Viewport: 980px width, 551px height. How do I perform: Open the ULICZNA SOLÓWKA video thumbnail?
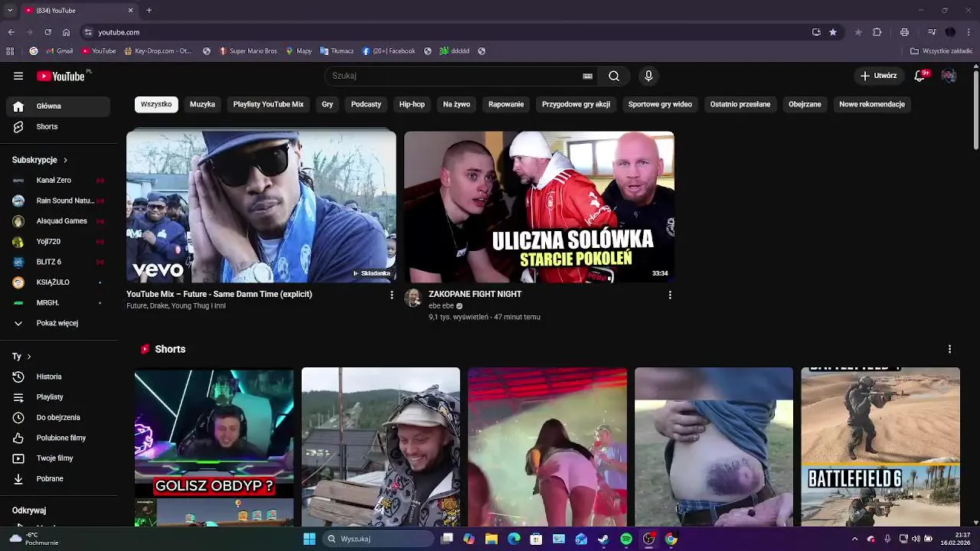point(539,207)
